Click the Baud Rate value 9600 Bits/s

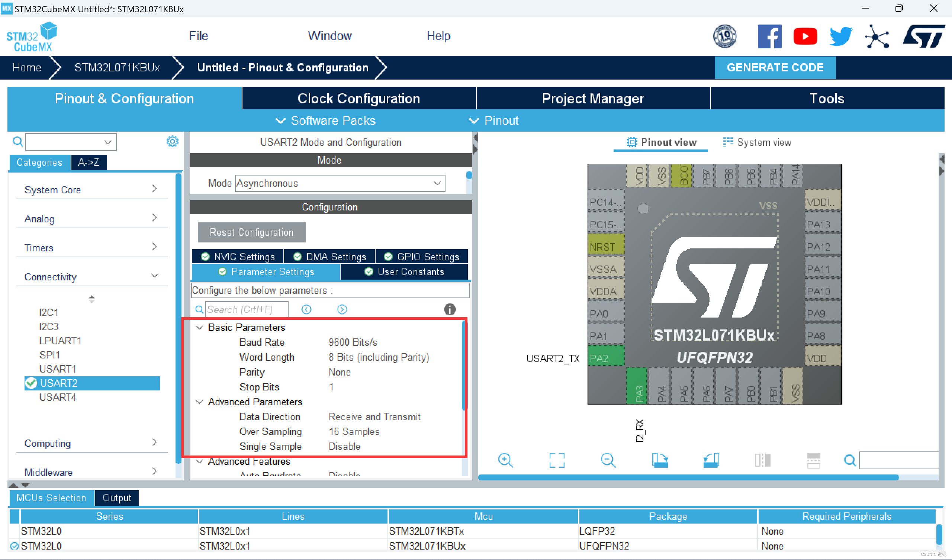coord(353,342)
